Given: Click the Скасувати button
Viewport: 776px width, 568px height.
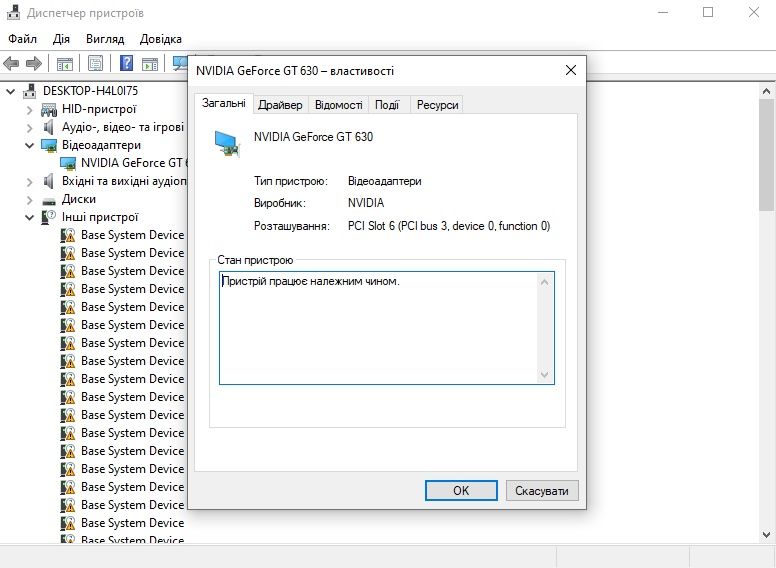Looking at the screenshot, I should 542,490.
